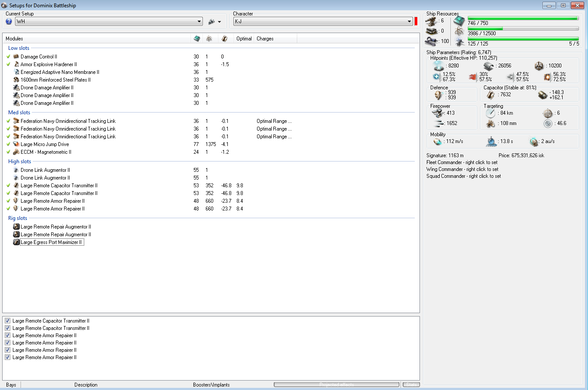Click the align time stopwatch icon showing 13.8 s

tap(491, 141)
